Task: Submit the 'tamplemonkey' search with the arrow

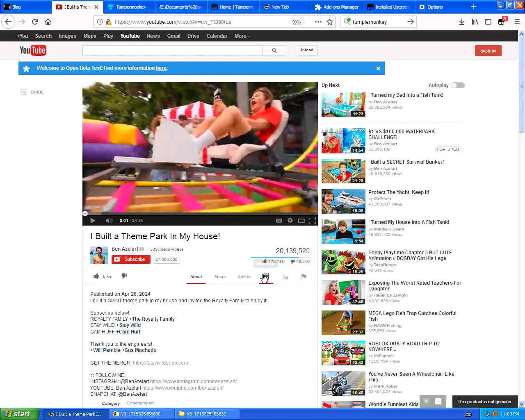Action: (411, 22)
